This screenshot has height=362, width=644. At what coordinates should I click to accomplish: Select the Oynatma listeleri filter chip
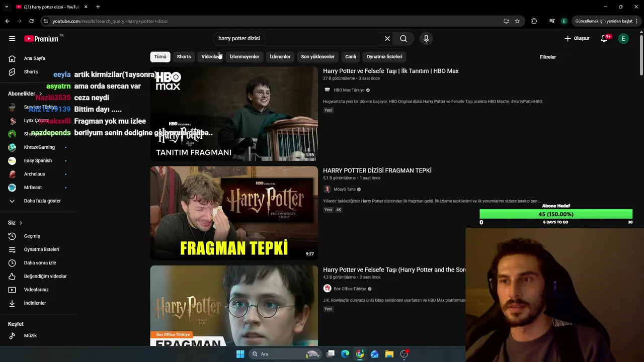click(x=384, y=57)
